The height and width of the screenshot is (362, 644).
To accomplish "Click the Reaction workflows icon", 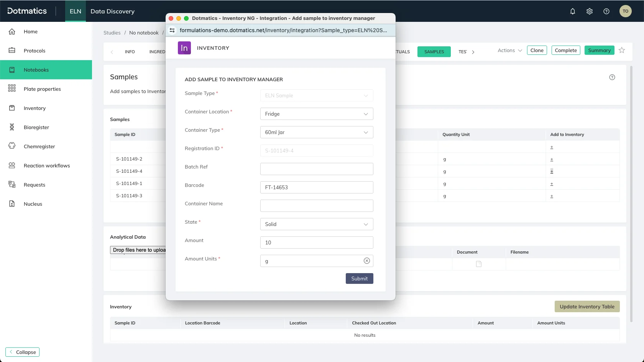I will click(12, 165).
